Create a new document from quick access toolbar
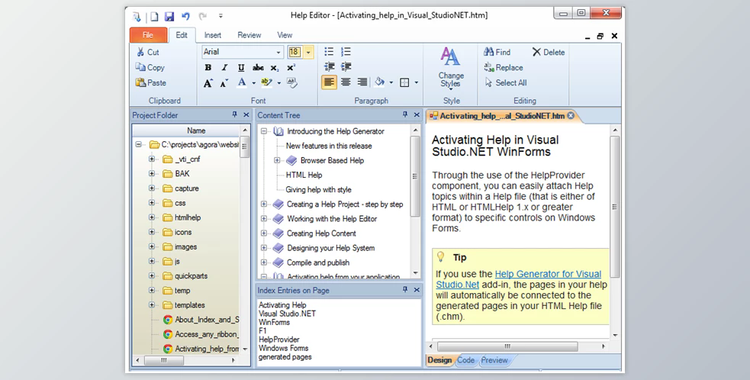This screenshot has width=750, height=380. point(154,16)
